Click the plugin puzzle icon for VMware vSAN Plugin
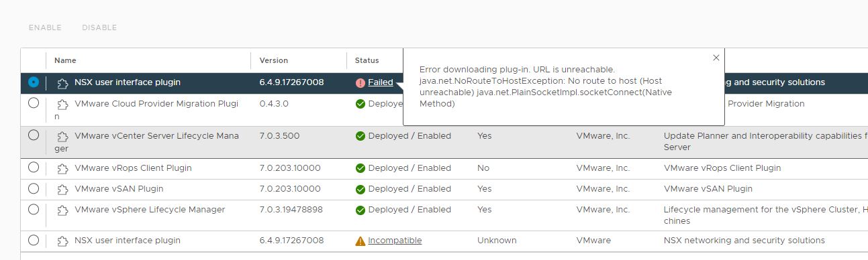Viewport: 868px width, 260px height. (x=63, y=190)
